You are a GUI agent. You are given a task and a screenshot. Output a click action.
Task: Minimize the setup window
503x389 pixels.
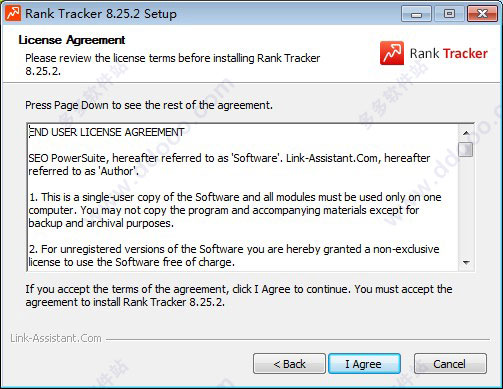click(x=416, y=14)
